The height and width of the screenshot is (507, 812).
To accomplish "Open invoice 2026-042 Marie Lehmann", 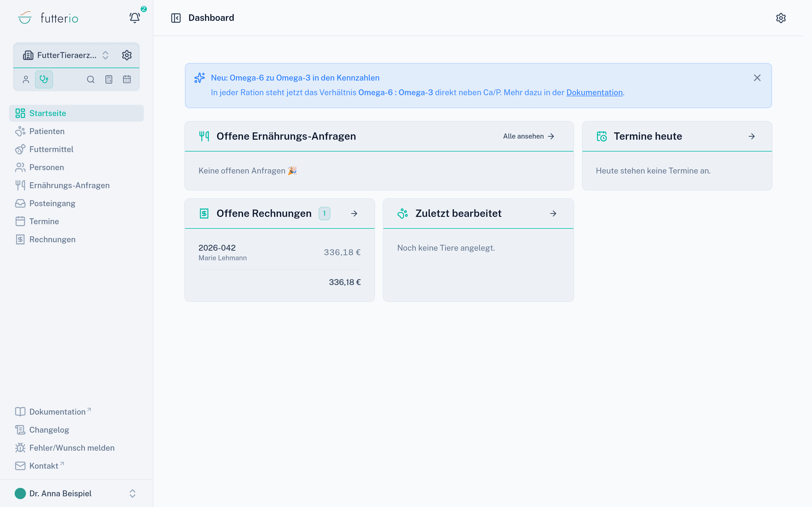I will tap(279, 252).
